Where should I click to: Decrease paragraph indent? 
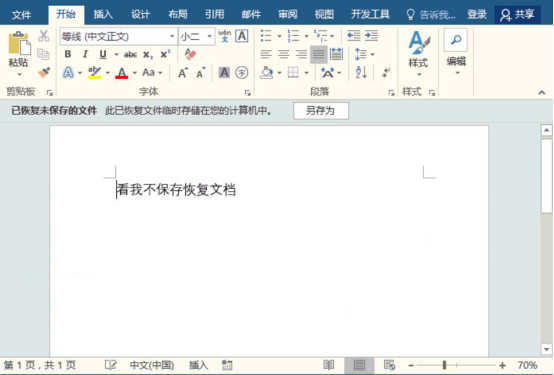[353, 36]
